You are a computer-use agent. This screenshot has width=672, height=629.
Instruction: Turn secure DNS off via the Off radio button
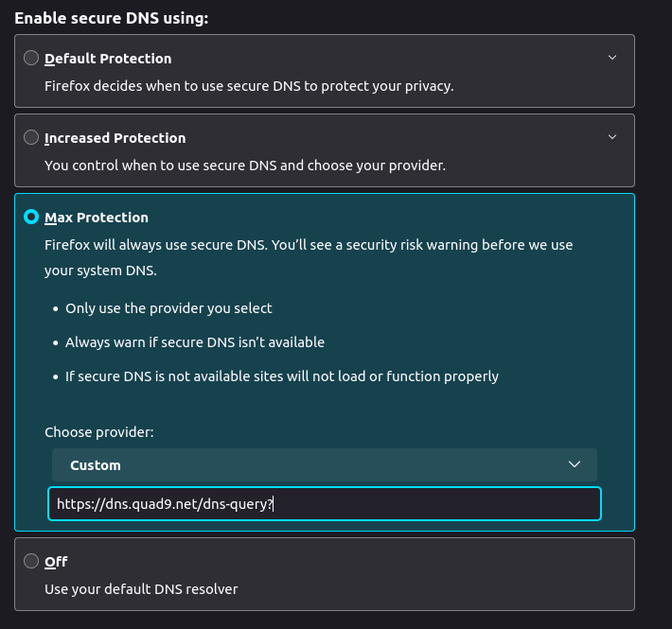click(31, 562)
